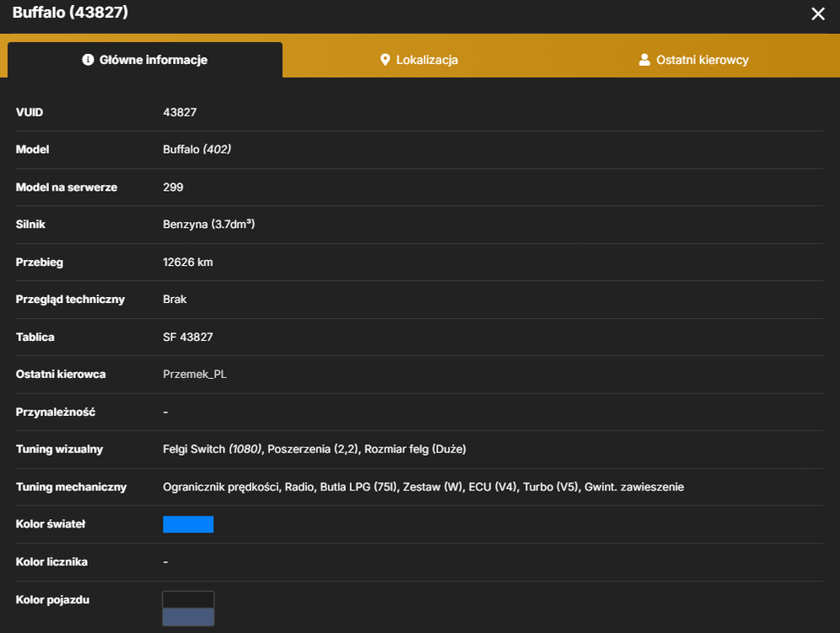
Task: Click the Buffalo (43827) dialog title
Action: click(70, 12)
